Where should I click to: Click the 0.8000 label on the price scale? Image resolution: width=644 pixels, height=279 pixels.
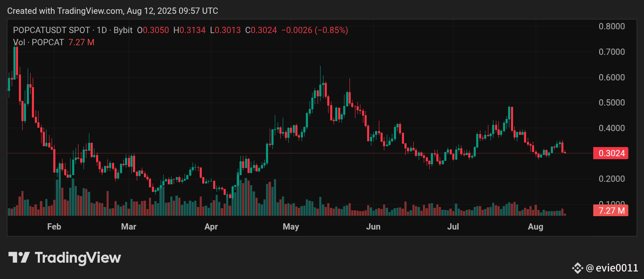coord(612,26)
